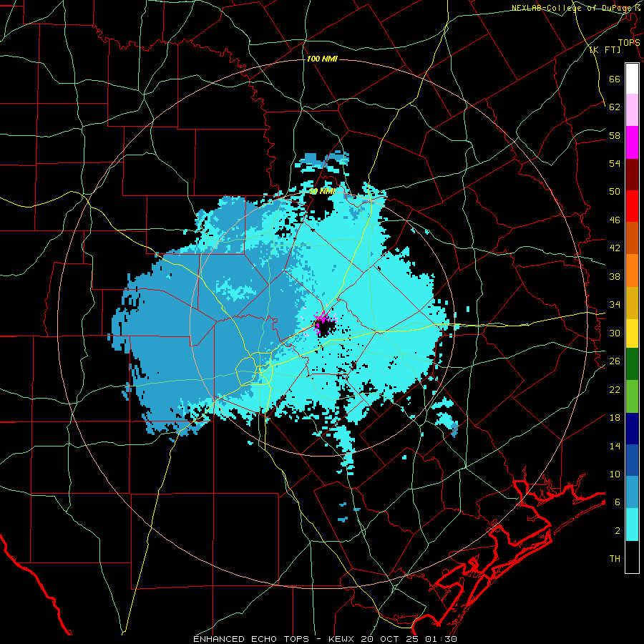Click the legend value '42'
Viewport: 644px width, 644px height.
point(615,248)
